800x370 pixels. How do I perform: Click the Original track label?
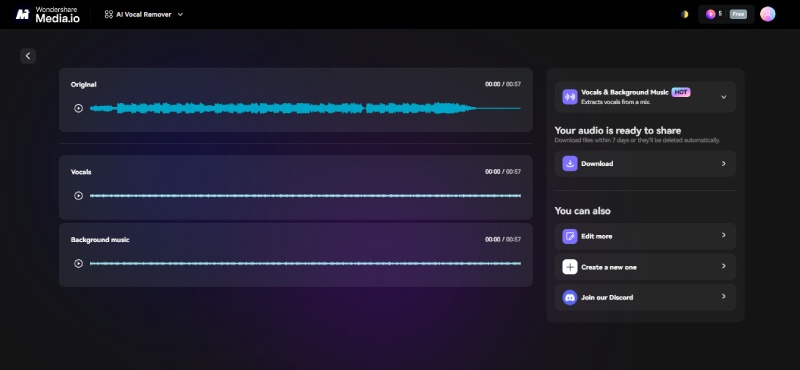point(83,85)
